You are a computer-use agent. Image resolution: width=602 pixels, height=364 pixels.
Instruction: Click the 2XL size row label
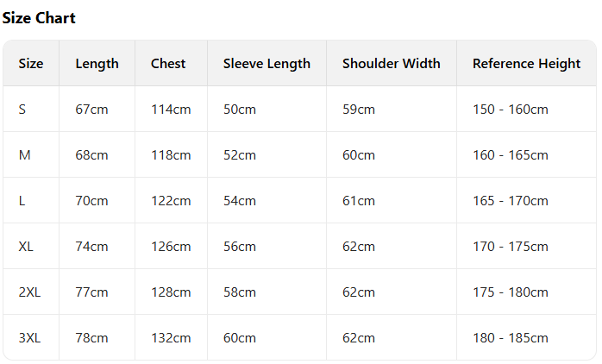pyautogui.click(x=29, y=292)
